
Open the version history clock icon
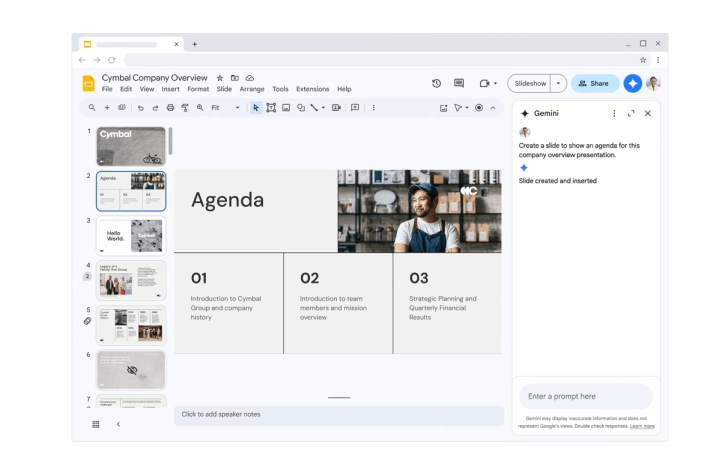[436, 84]
